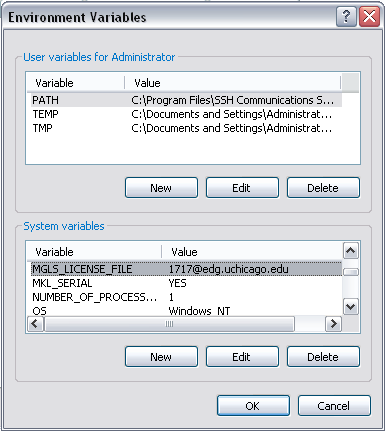Screen dimensions: 385x431
Task: Delete the selected system variable
Action: [323, 357]
